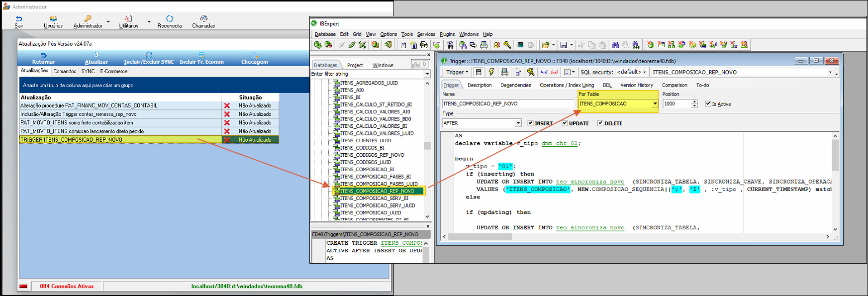Open the SQL security default dropdown
Viewport: 868px width, 296px height.
click(x=645, y=72)
